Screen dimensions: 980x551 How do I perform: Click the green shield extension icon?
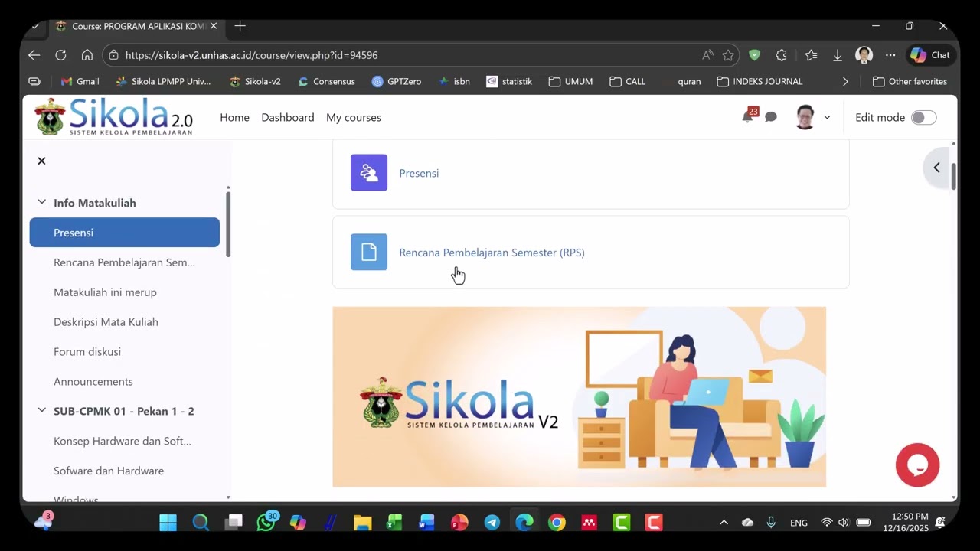click(754, 55)
